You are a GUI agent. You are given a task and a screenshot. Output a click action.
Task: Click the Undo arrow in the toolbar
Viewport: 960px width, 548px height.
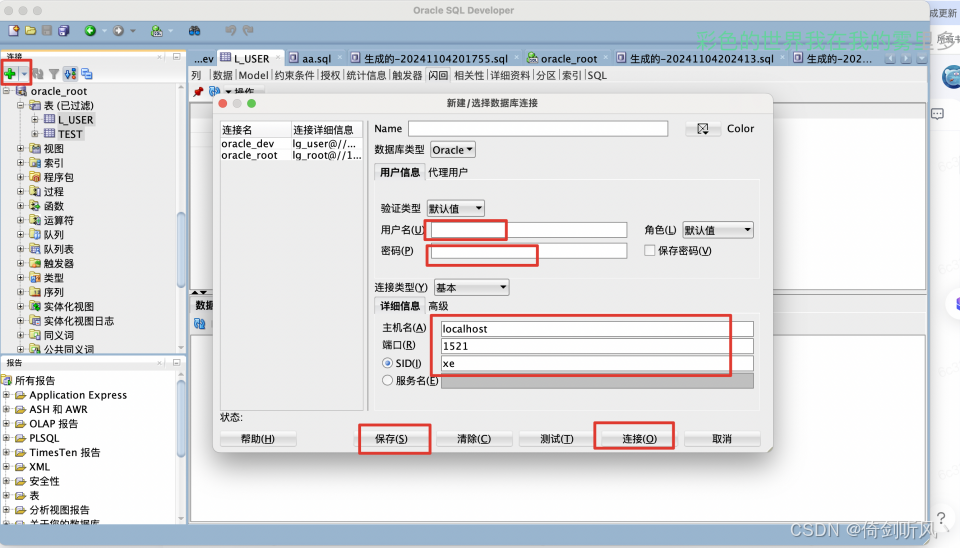(231, 30)
